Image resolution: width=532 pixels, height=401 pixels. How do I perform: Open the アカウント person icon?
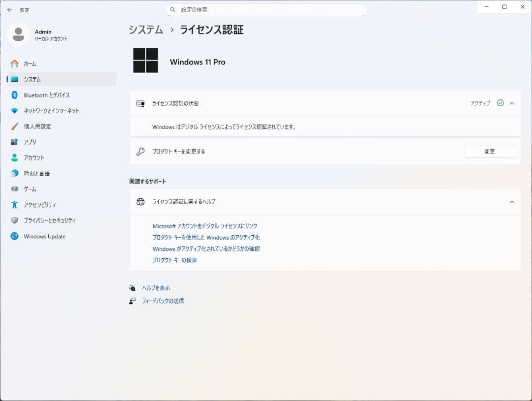pyautogui.click(x=14, y=157)
